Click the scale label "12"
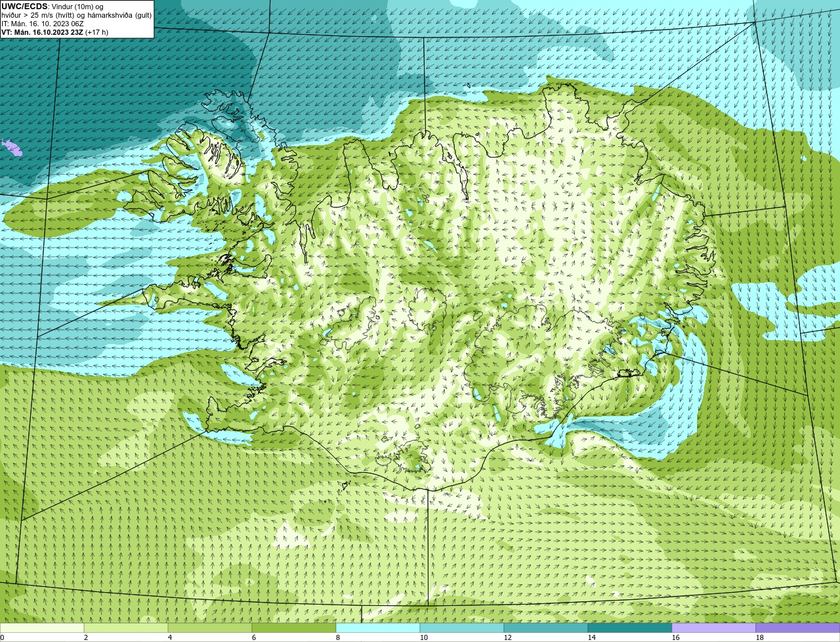This screenshot has width=840, height=642. pos(508,637)
